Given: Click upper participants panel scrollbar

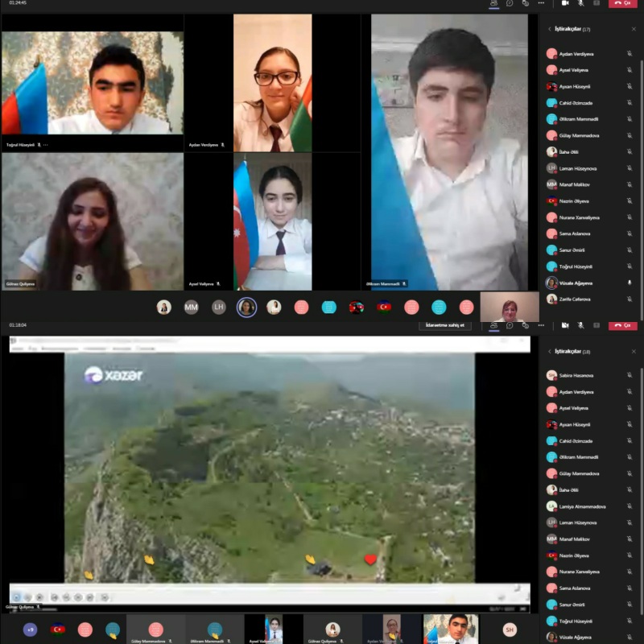Looking at the screenshot, I should pyautogui.click(x=642, y=189).
